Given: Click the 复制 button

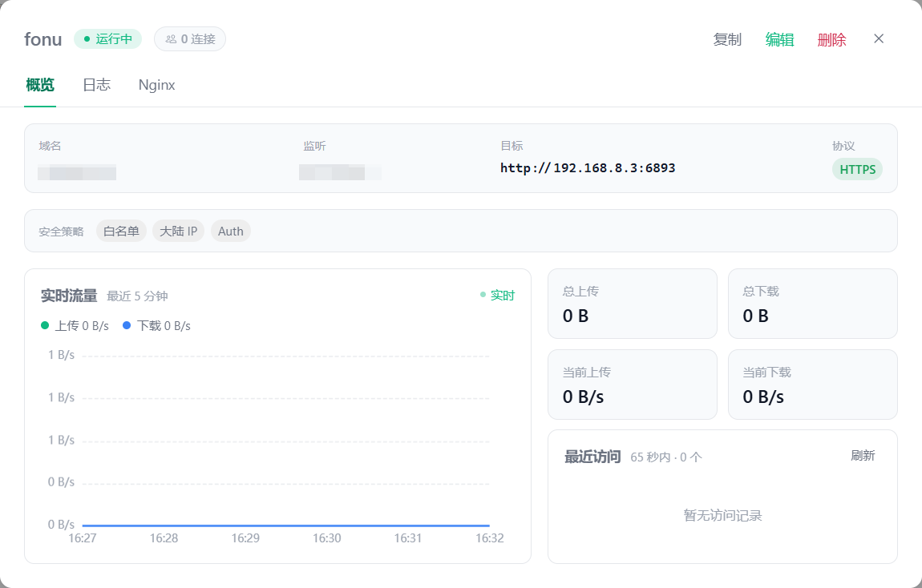Looking at the screenshot, I should (727, 39).
